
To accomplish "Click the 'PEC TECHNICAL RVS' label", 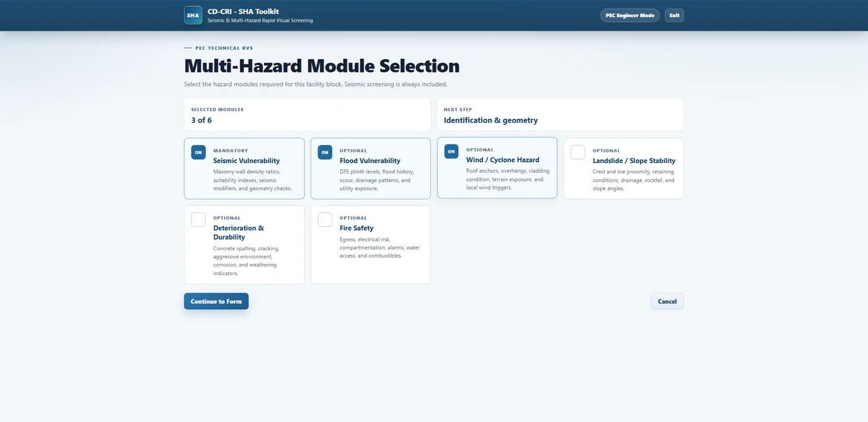I will (x=224, y=48).
